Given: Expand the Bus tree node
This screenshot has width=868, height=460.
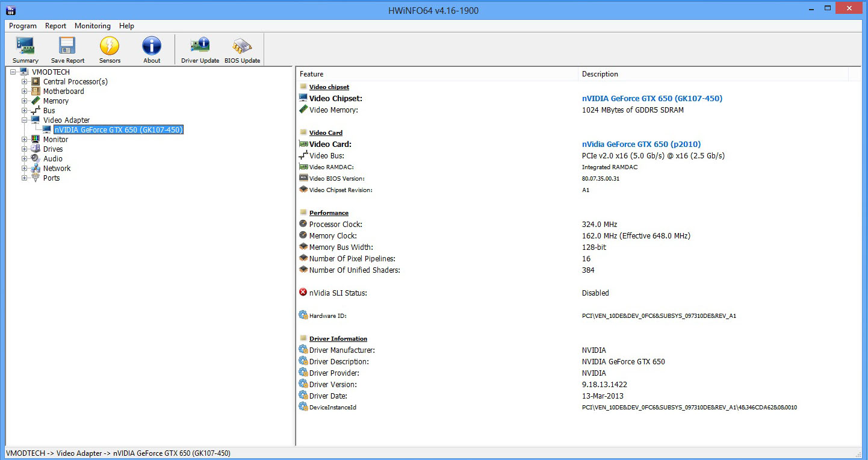Looking at the screenshot, I should point(25,110).
